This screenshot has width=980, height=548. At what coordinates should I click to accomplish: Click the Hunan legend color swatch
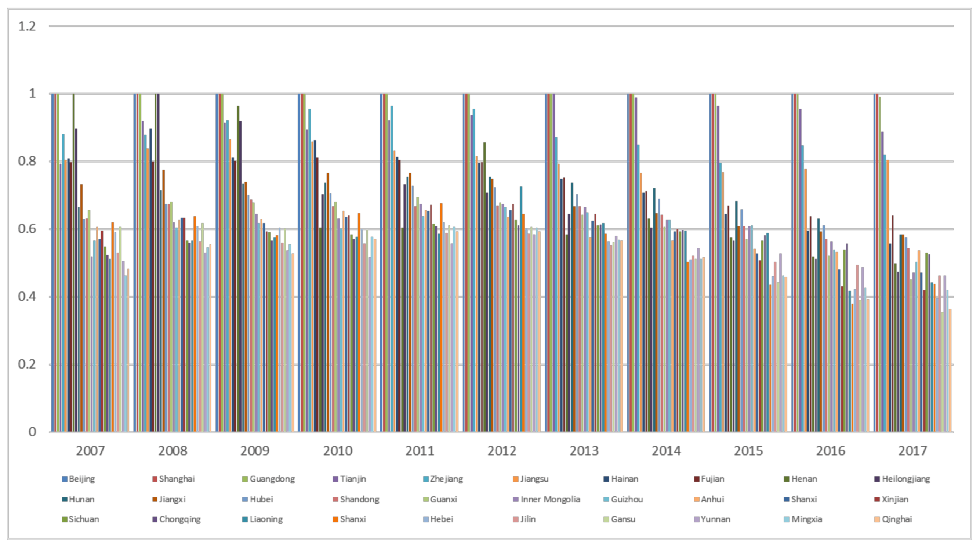[64, 499]
